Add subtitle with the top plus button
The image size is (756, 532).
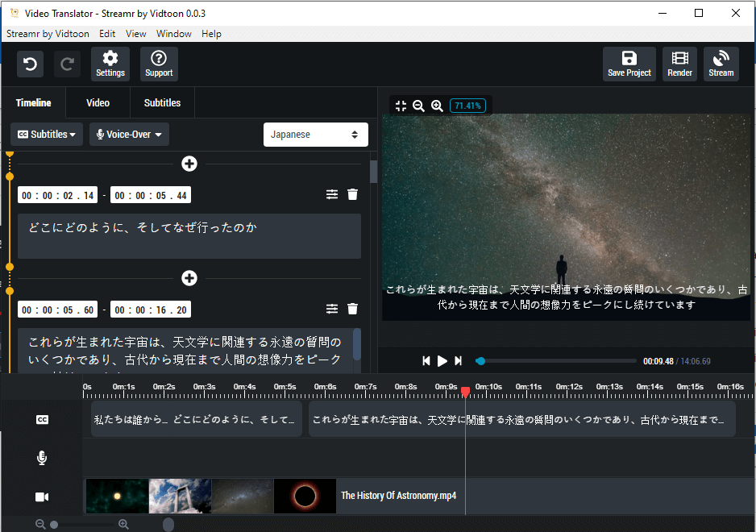point(189,164)
